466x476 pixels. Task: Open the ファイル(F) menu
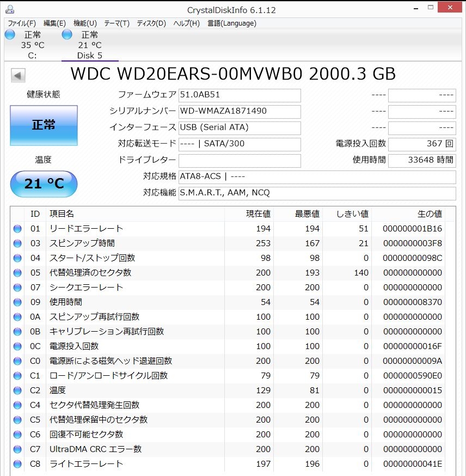(22, 23)
